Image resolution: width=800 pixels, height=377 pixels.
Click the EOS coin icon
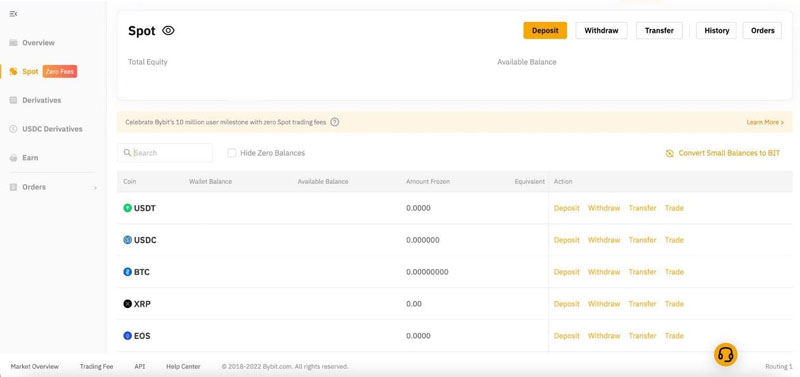click(x=128, y=336)
